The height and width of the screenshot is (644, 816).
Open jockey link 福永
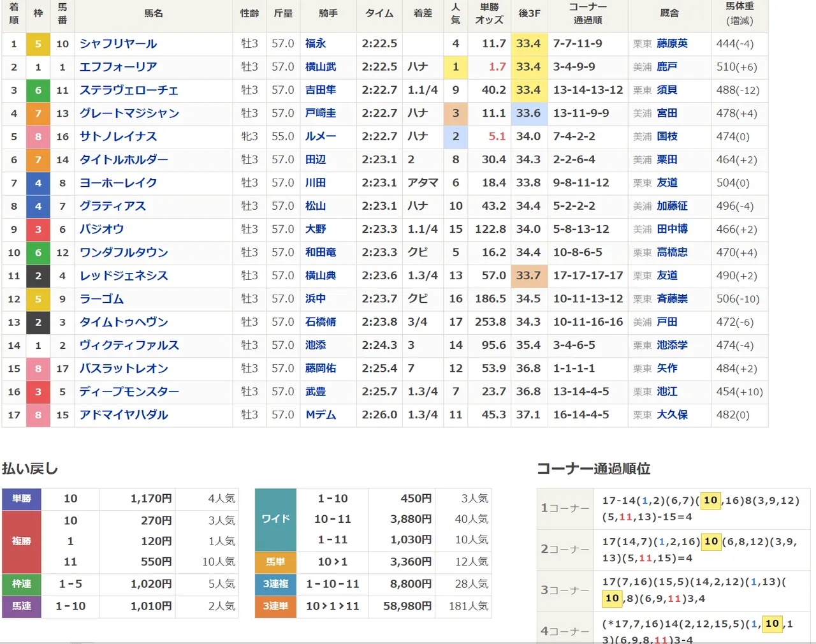[x=316, y=43]
